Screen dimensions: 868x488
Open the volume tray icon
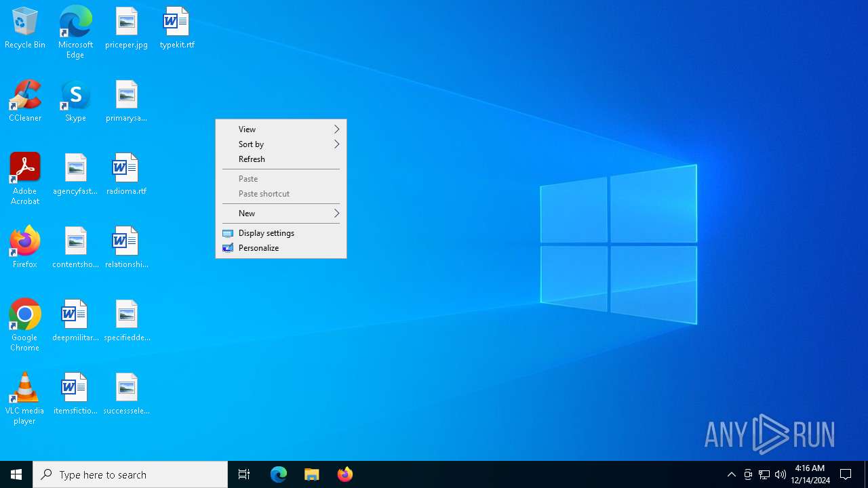click(781, 474)
